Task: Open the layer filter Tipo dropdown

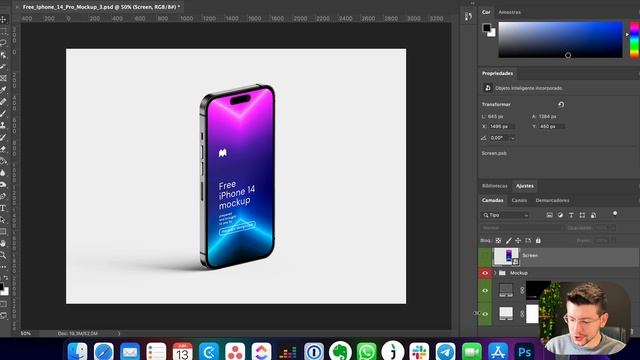Action: click(x=506, y=215)
